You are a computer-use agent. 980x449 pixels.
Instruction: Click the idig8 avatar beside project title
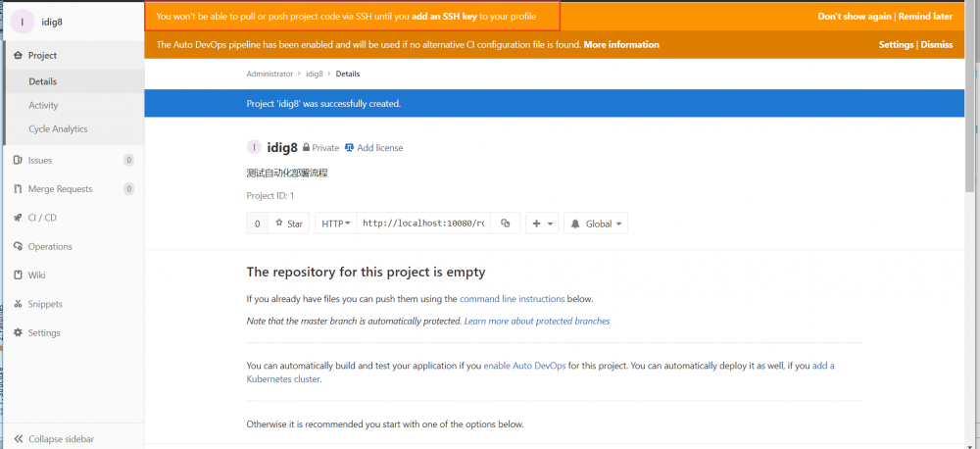pyautogui.click(x=254, y=148)
